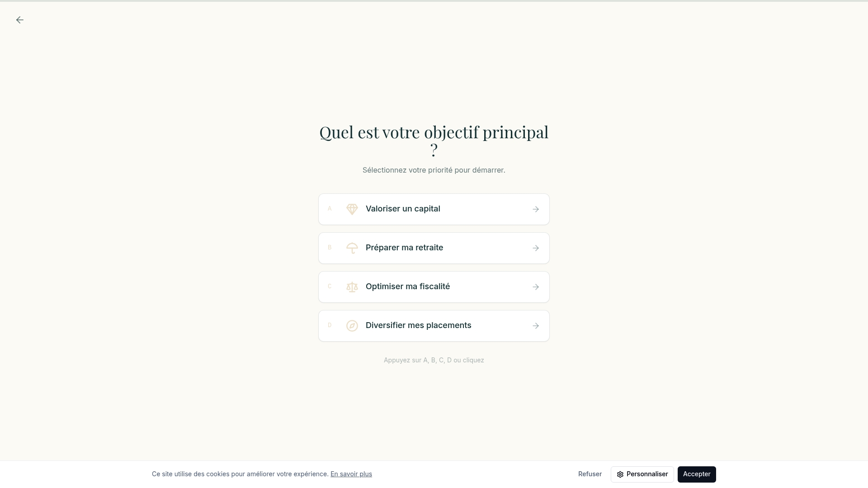868x488 pixels.
Task: Click the letter D key hint on the last card
Action: coord(330,325)
